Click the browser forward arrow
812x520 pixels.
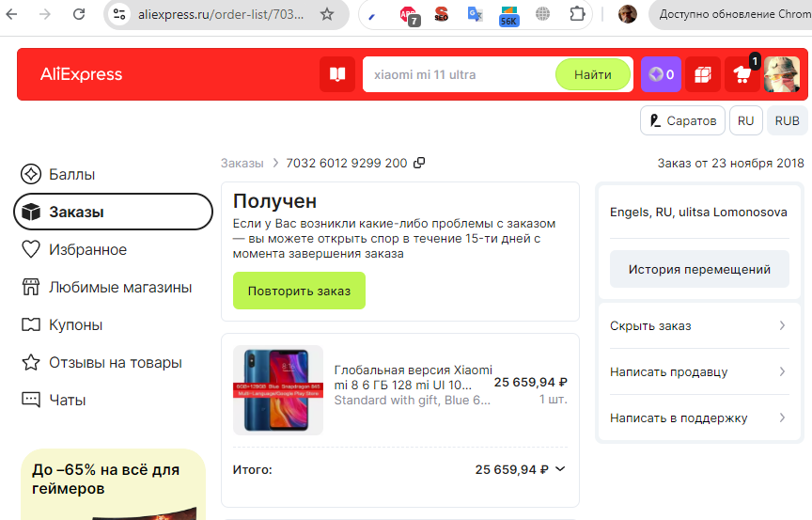[45, 14]
